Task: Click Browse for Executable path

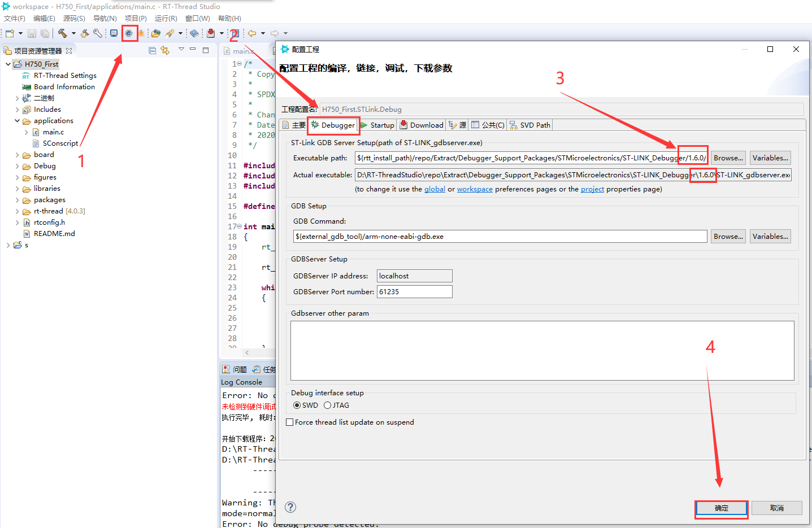Action: point(728,158)
